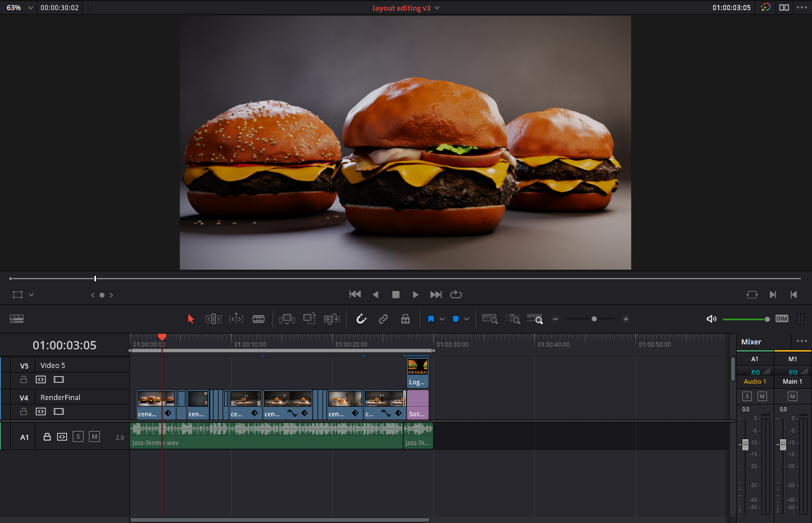
Task: Open the 63% viewer zoom dropdown
Action: (30, 8)
